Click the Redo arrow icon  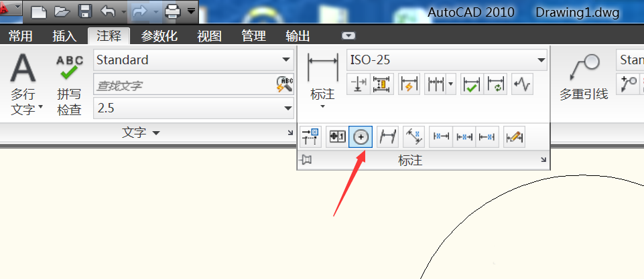coord(141,11)
